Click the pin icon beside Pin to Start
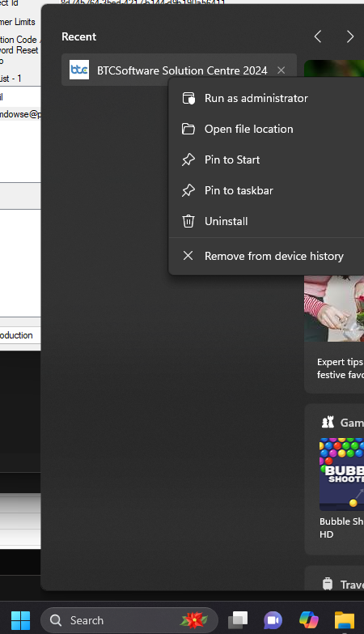The image size is (364, 634). (x=188, y=160)
